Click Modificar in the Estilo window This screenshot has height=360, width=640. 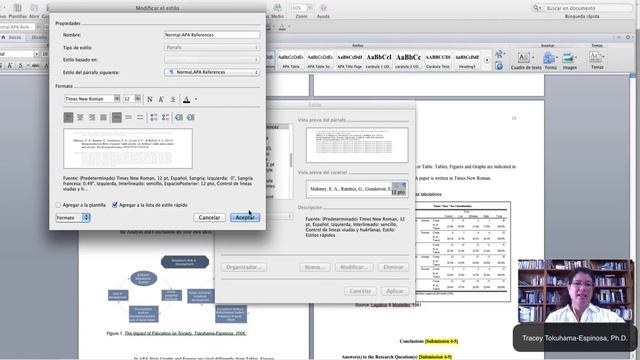pos(354,267)
